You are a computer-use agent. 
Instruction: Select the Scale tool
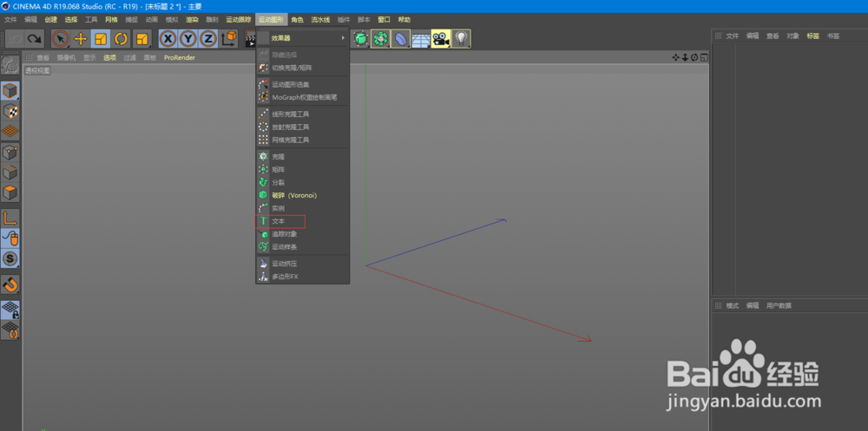click(100, 39)
